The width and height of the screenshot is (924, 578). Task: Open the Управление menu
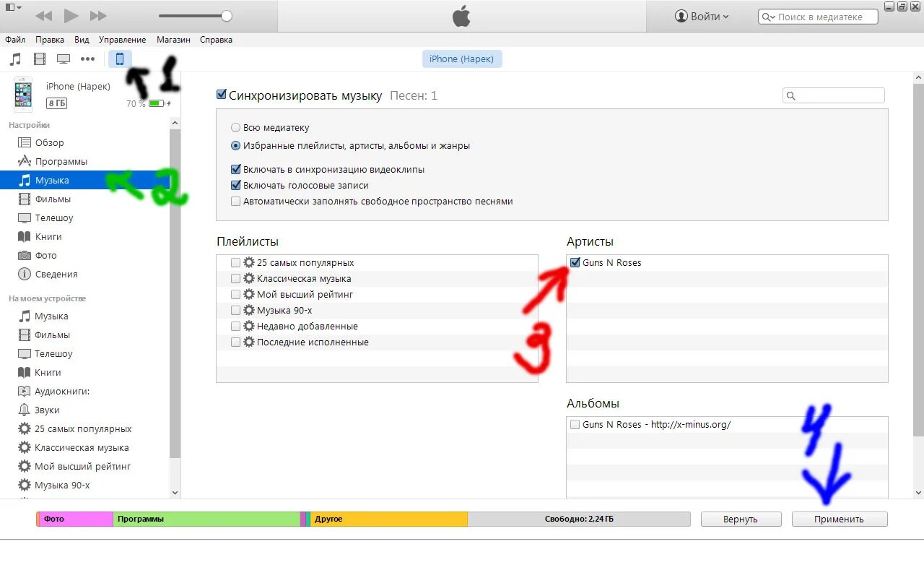pyautogui.click(x=122, y=40)
